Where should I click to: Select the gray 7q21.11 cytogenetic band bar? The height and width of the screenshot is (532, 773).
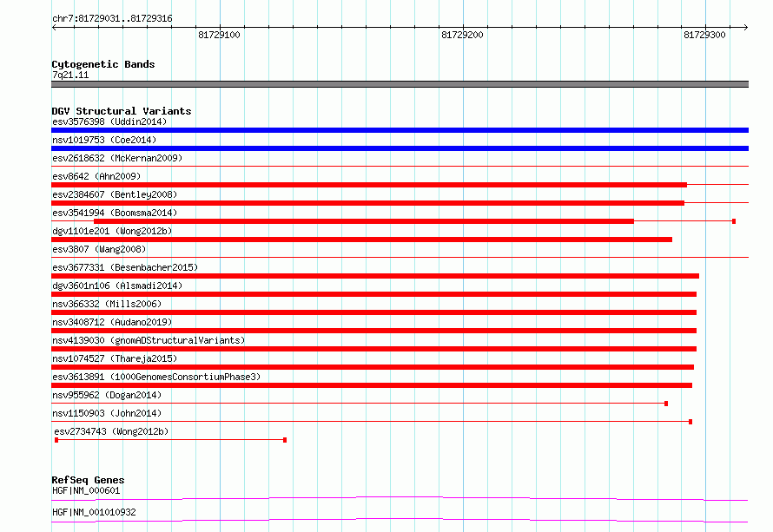coord(400,84)
